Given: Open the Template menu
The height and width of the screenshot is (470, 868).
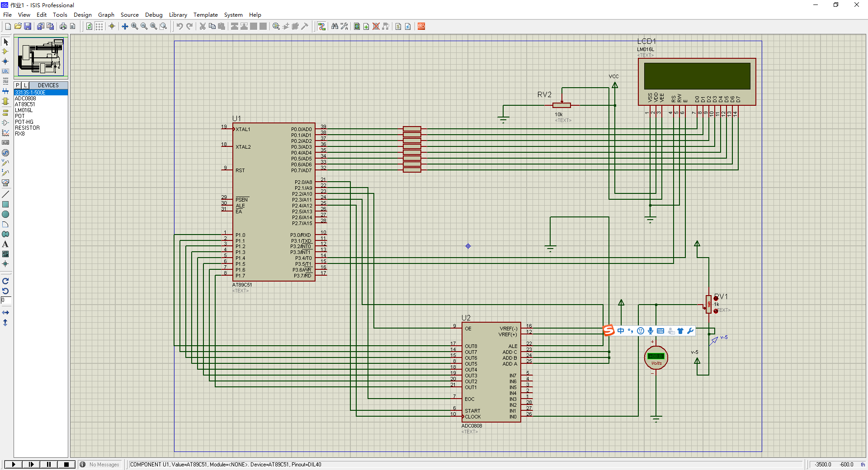Looking at the screenshot, I should pyautogui.click(x=206, y=14).
